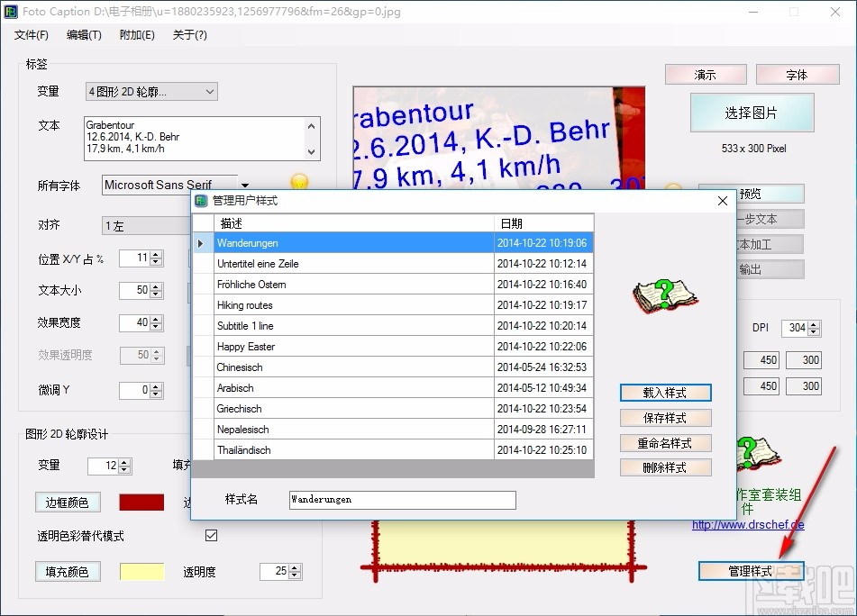Click the dark red border color swatch
Viewport: 857px width, 616px height.
coord(141,503)
